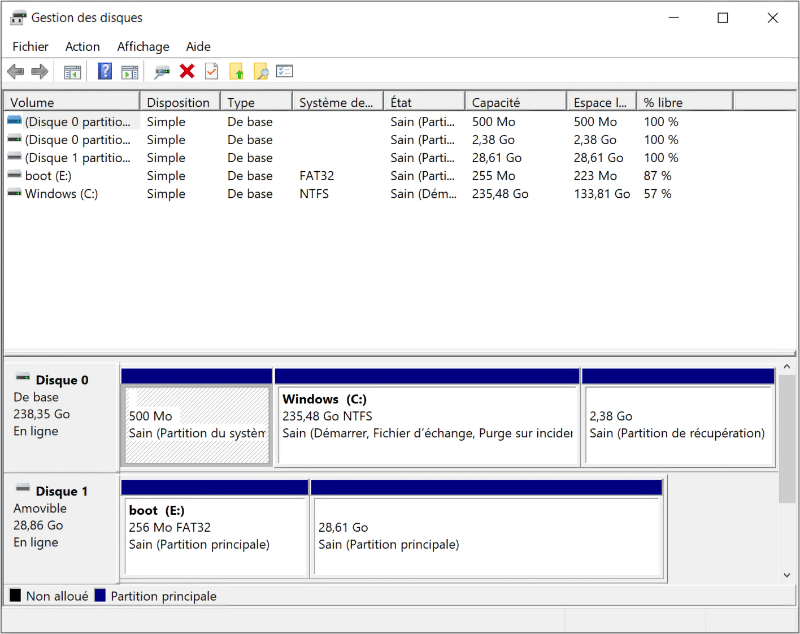Screen dimensions: 800x634
Task: Sort by the Disposition column header
Action: [x=180, y=102]
